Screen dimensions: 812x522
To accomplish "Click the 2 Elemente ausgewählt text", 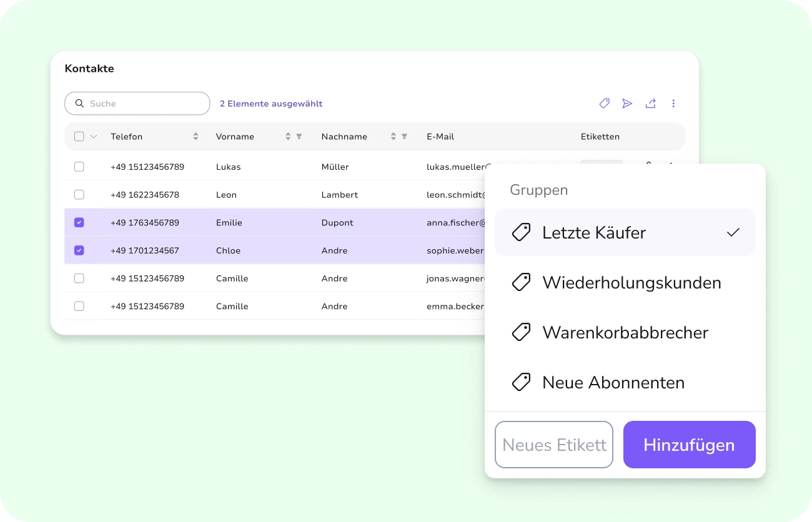I will click(x=271, y=103).
